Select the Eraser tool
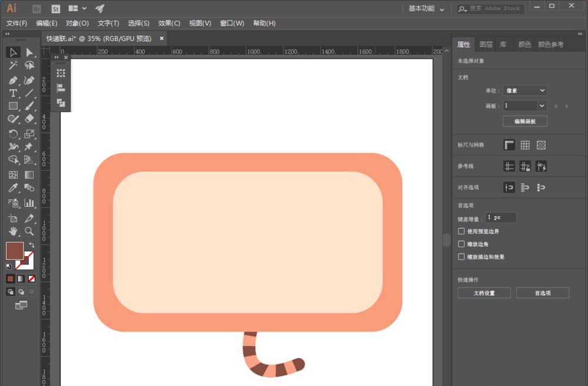 pyautogui.click(x=29, y=119)
